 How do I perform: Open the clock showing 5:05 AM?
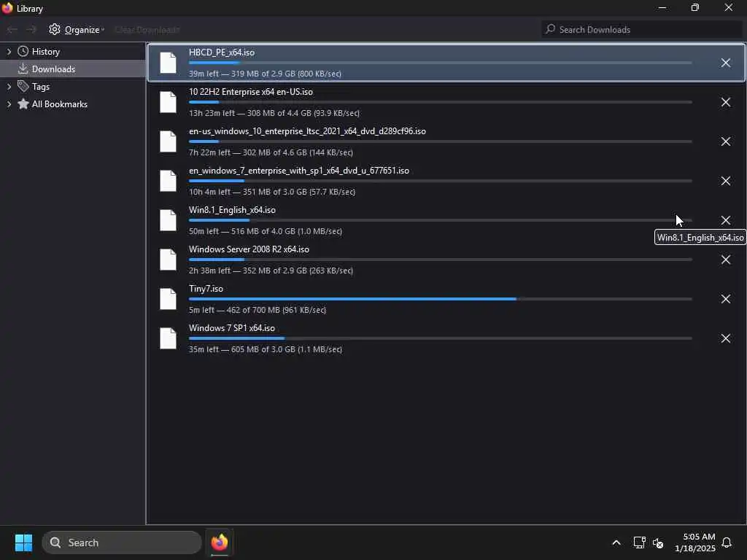[695, 542]
